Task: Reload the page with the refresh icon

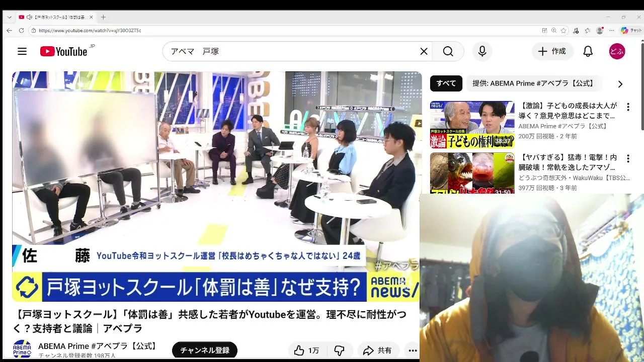Action: click(21, 30)
